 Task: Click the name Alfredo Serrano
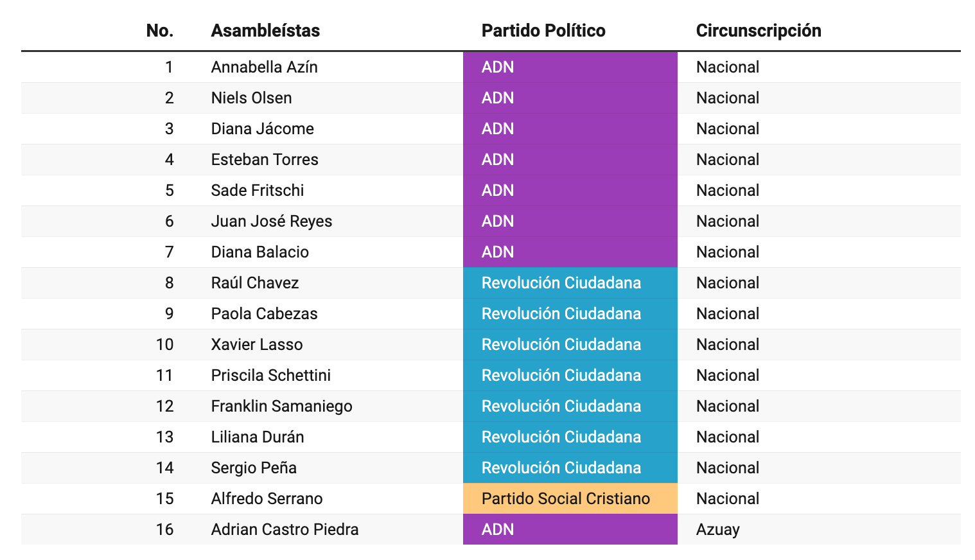click(x=267, y=499)
